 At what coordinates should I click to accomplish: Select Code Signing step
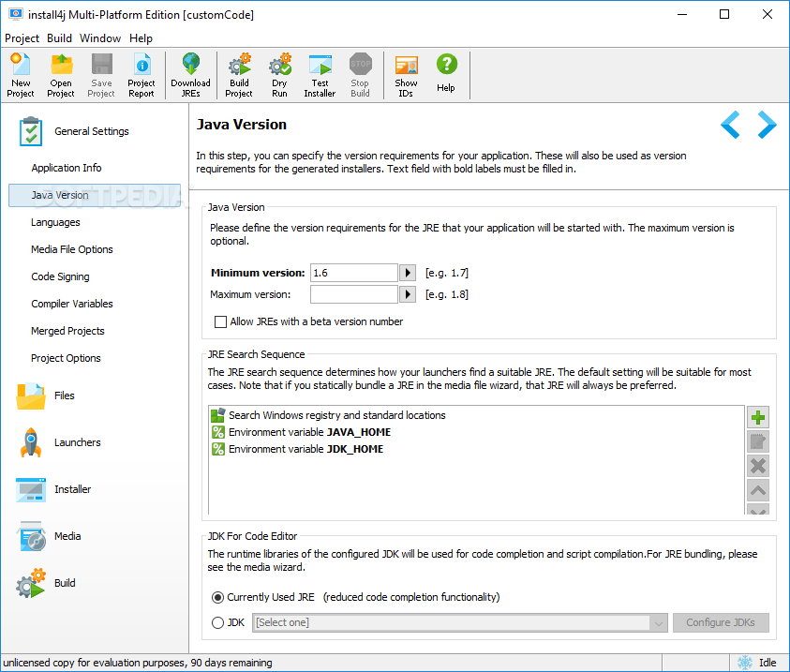pos(61,276)
